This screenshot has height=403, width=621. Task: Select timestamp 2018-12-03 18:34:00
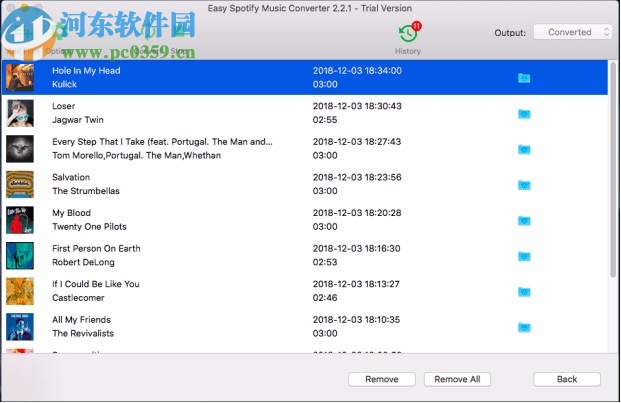click(357, 71)
